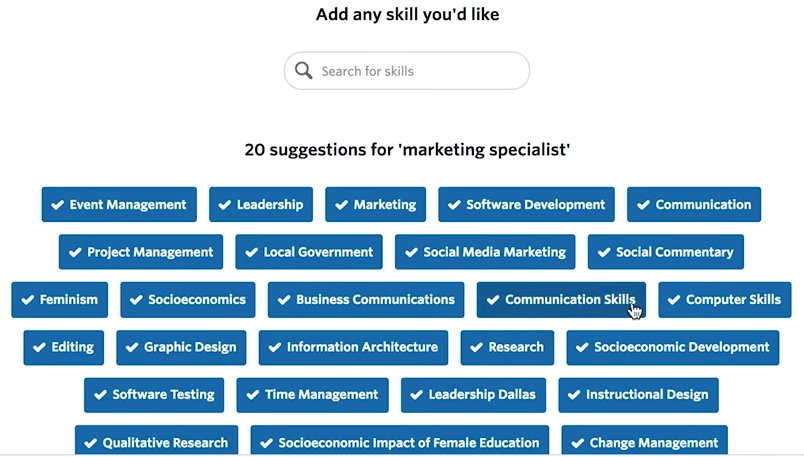Click the checkmark on Research skill
Screen dimensions: 804x457
coord(476,347)
